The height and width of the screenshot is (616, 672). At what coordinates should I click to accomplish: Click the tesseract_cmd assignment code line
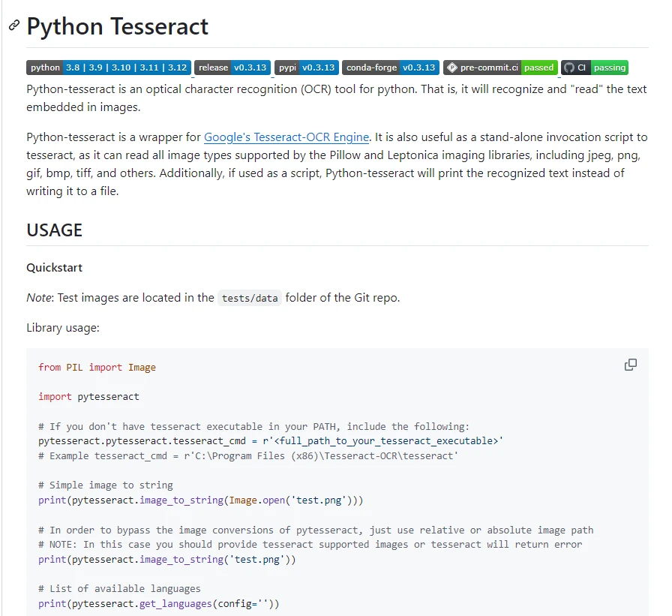click(270, 440)
